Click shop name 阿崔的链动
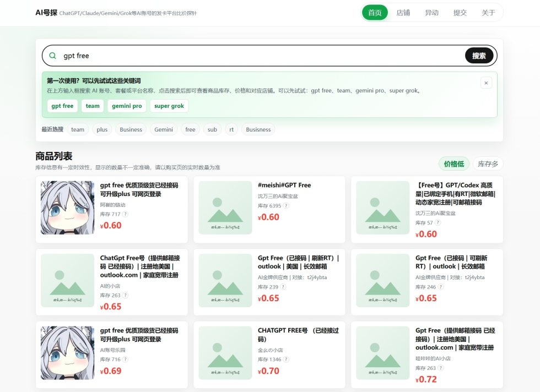 click(112, 205)
